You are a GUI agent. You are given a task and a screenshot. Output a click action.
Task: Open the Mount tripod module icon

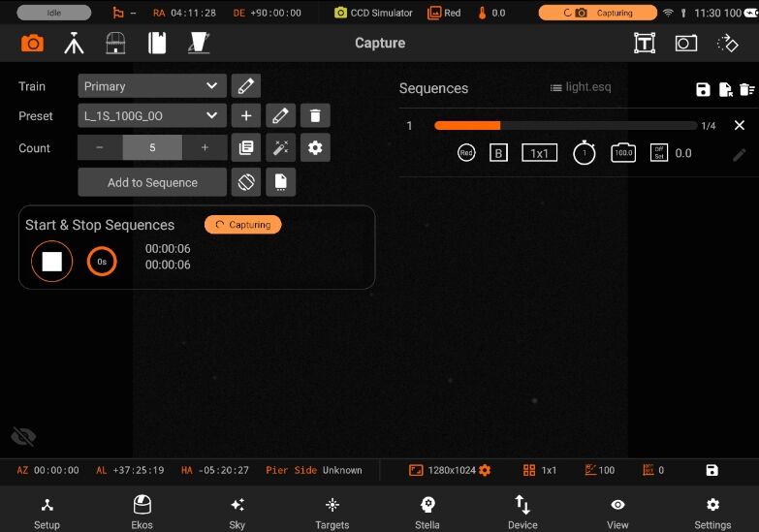(x=74, y=44)
